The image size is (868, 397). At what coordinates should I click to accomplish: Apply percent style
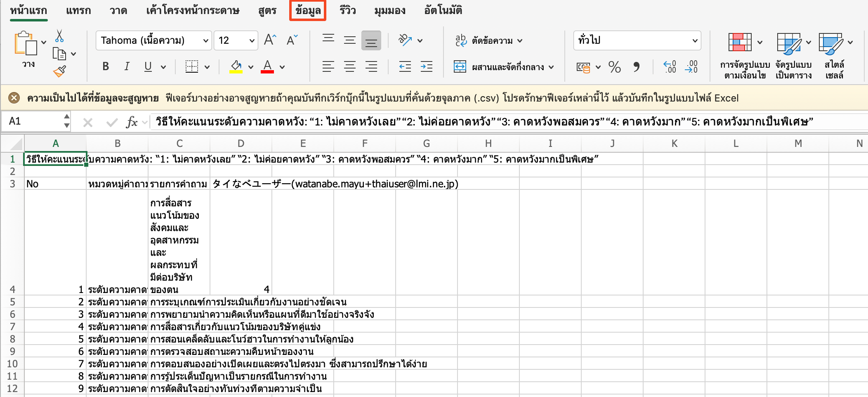tap(614, 67)
